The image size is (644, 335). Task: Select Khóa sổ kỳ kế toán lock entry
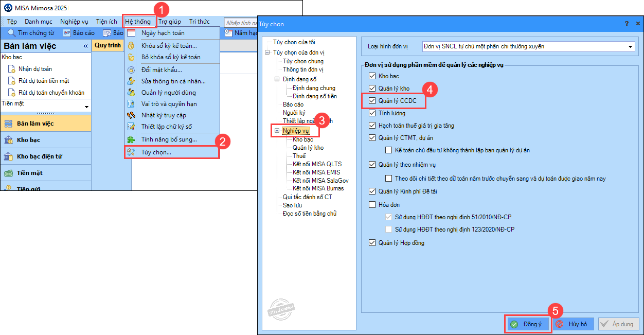[172, 46]
